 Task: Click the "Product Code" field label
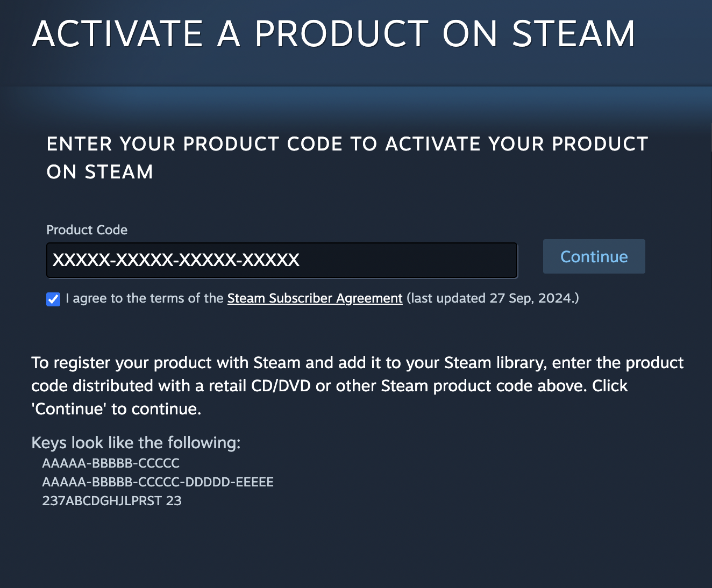tap(87, 230)
